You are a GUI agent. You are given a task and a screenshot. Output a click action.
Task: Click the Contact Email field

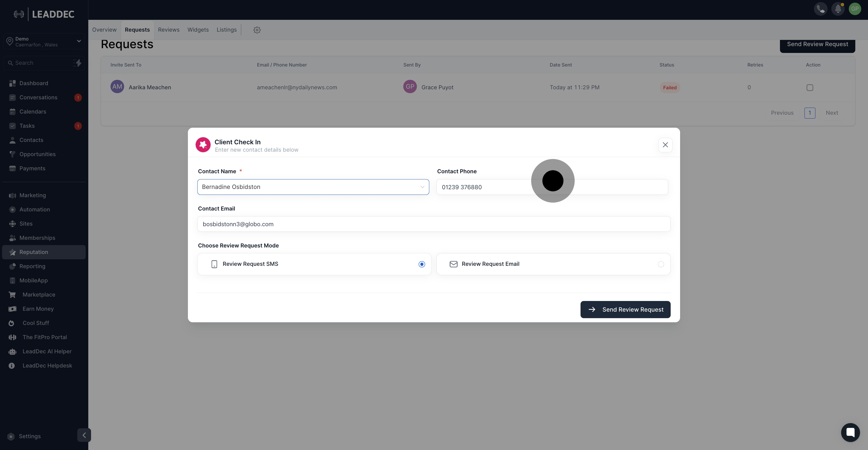[x=434, y=224]
